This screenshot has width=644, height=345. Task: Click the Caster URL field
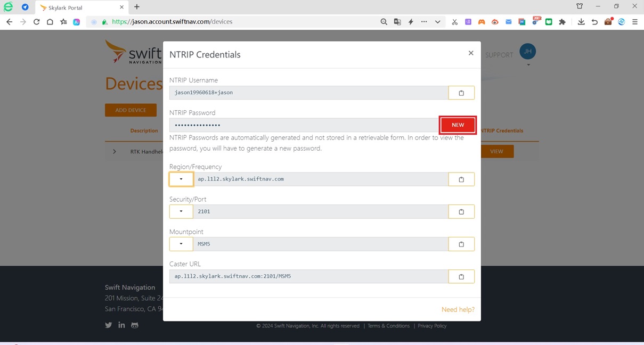tap(309, 277)
